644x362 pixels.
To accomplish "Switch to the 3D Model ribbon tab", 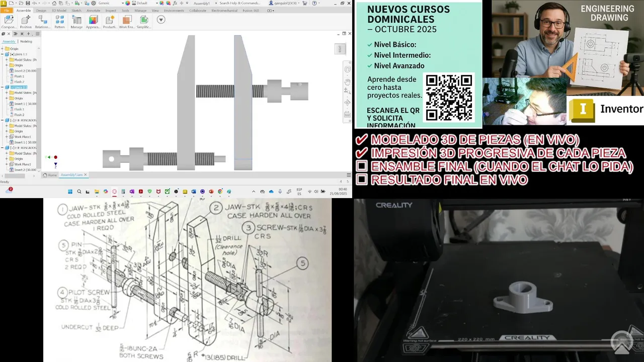I will (x=59, y=11).
